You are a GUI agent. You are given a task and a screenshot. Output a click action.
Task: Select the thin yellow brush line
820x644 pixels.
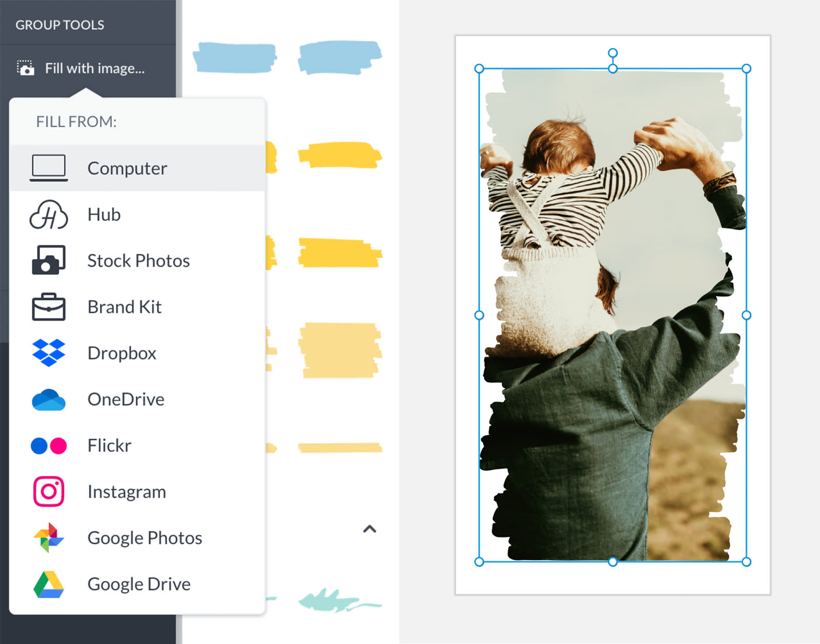pyautogui.click(x=340, y=448)
